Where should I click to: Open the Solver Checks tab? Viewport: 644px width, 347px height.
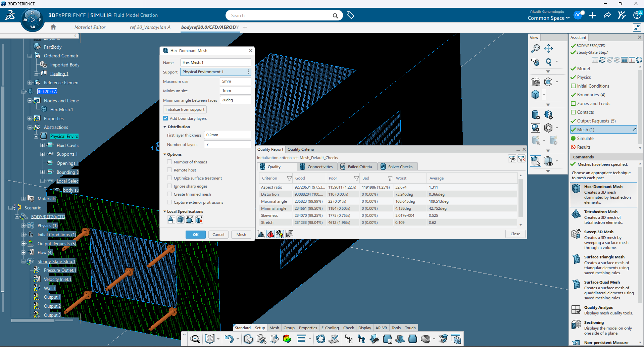click(x=397, y=167)
